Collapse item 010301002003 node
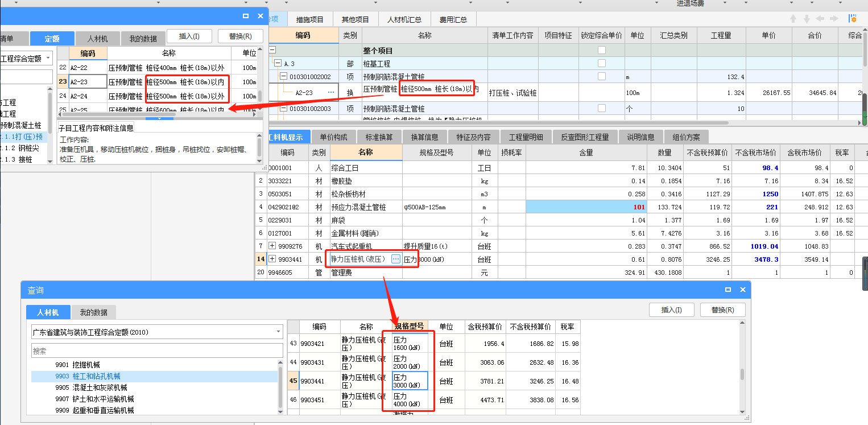Screen dimensions: 868x425 pos(283,108)
